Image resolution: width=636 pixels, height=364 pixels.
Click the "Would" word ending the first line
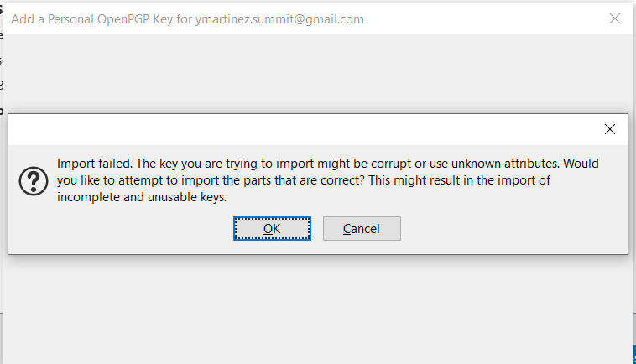coord(582,164)
